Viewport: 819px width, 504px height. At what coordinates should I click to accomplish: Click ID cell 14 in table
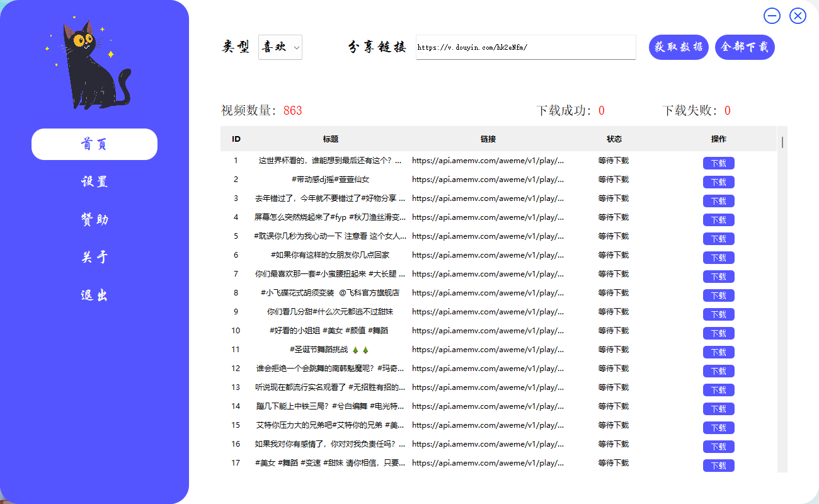pos(236,406)
